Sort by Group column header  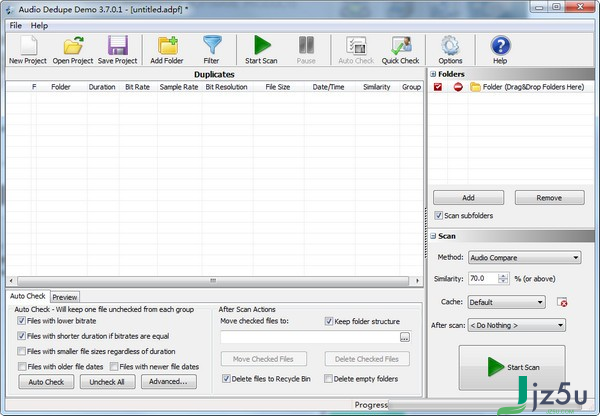coord(411,87)
